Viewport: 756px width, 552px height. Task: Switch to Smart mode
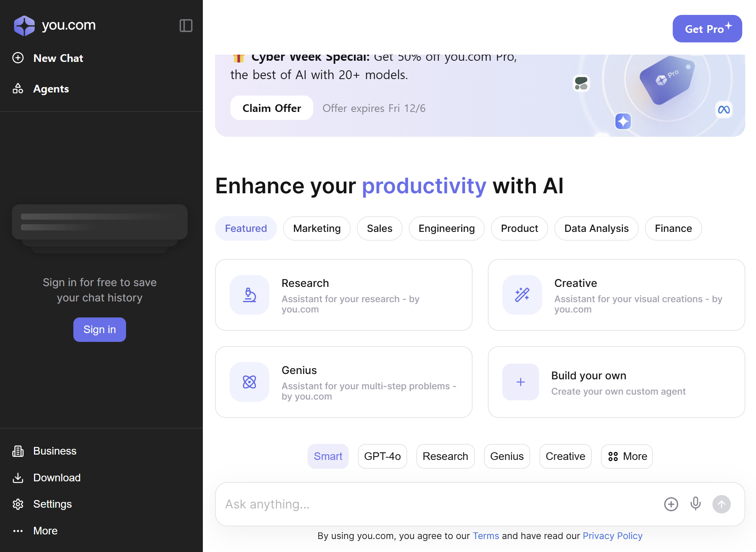tap(328, 456)
